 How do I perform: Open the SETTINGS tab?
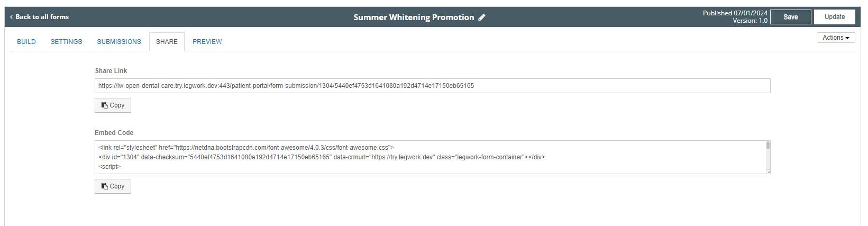pos(67,42)
